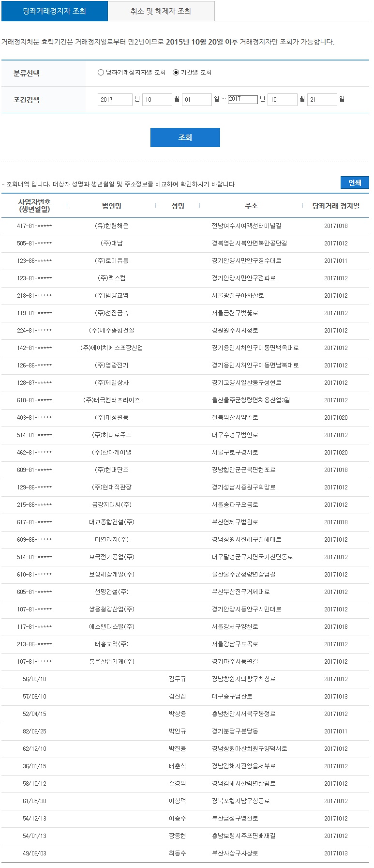Click the blue 조회 search button
374x868 pixels.
click(x=185, y=137)
